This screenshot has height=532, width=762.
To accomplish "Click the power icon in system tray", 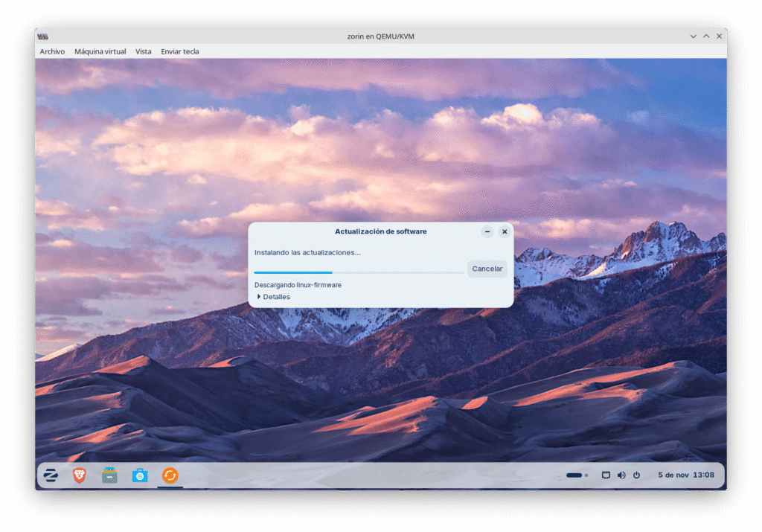I will pyautogui.click(x=636, y=475).
